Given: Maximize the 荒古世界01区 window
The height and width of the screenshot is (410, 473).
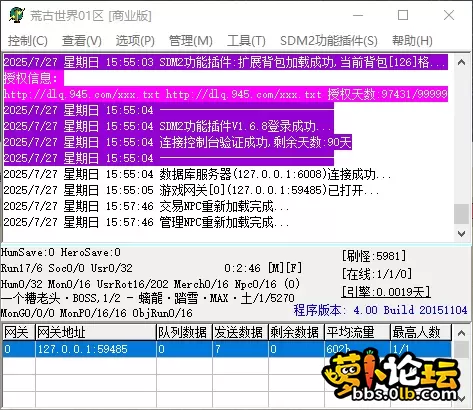Looking at the screenshot, I should click(x=403, y=15).
